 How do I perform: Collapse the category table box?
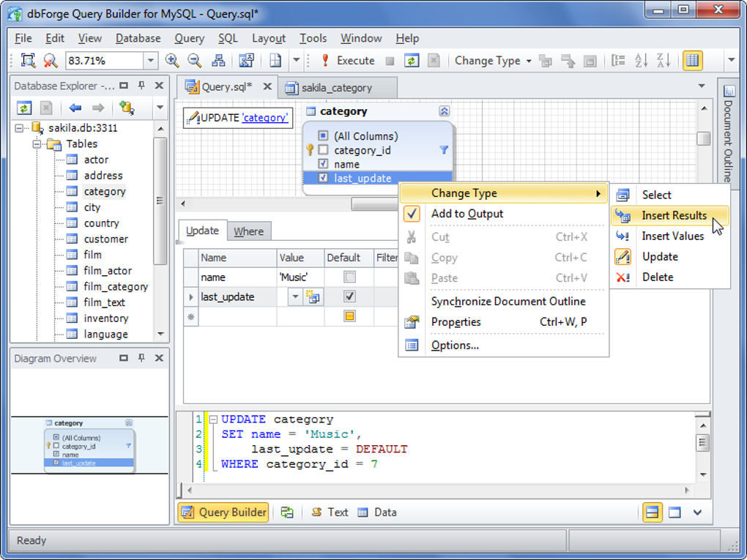coord(444,111)
